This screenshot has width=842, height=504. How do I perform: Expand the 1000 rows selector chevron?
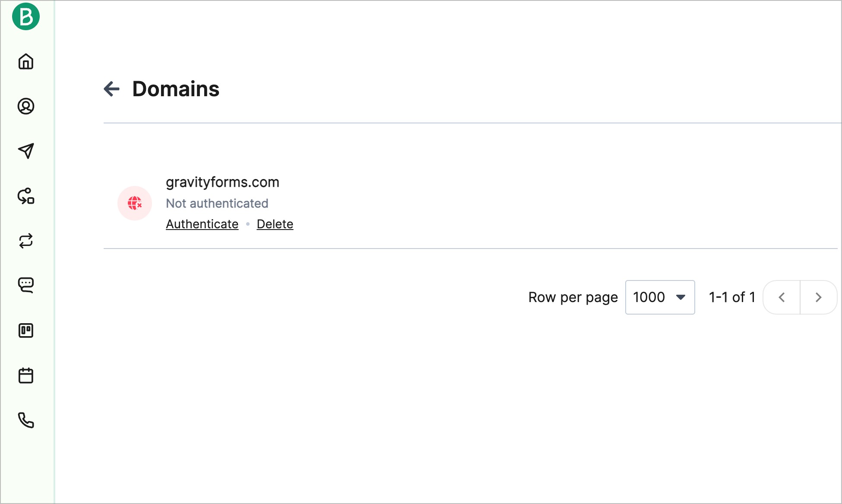click(681, 297)
